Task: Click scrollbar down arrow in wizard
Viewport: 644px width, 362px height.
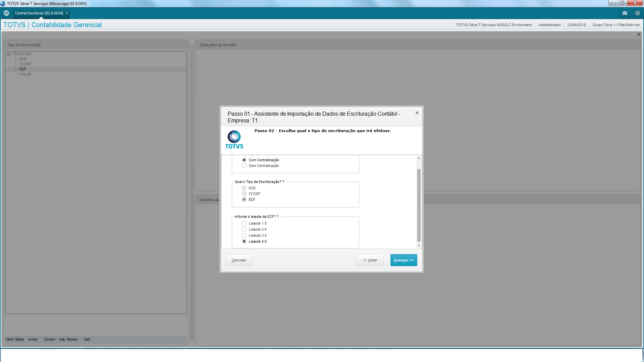Action: pyautogui.click(x=419, y=246)
